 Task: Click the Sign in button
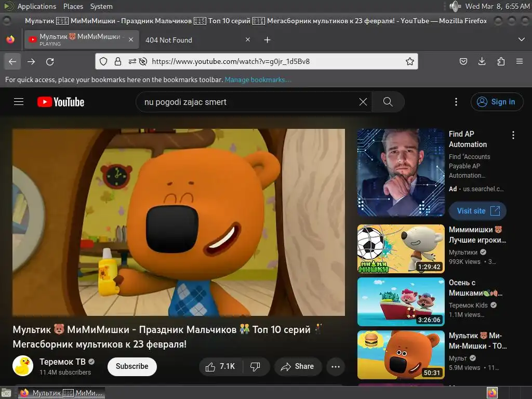point(497,102)
